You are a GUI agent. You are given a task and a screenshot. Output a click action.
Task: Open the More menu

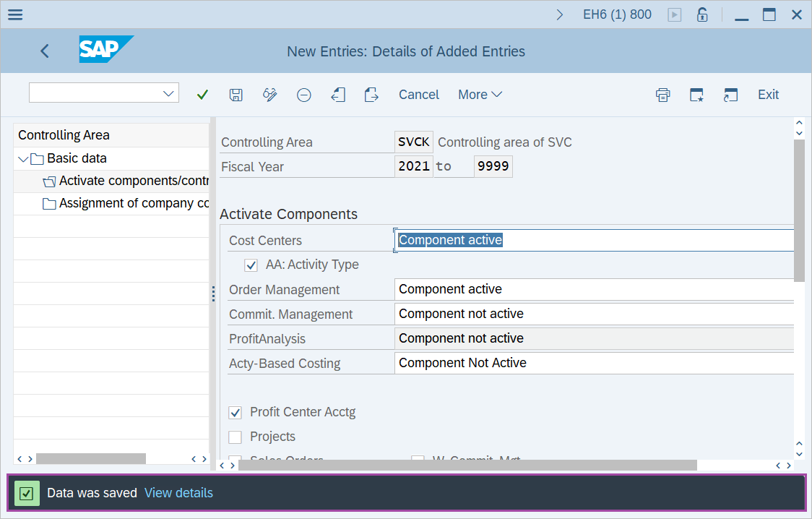[x=480, y=95]
